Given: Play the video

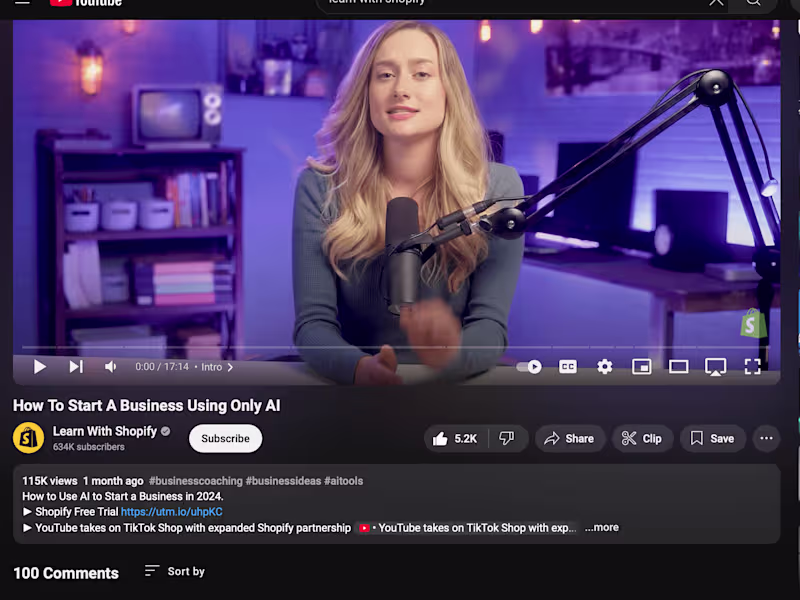Looking at the screenshot, I should (x=40, y=367).
